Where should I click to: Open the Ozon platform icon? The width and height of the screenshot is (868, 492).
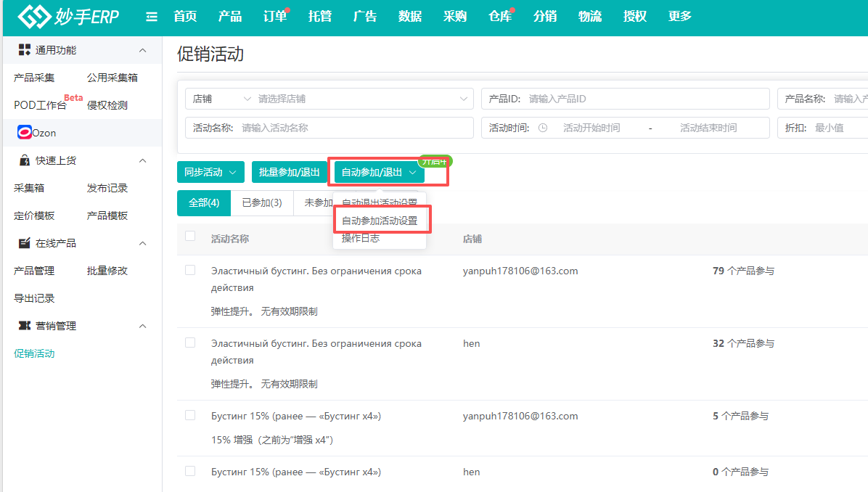[25, 133]
